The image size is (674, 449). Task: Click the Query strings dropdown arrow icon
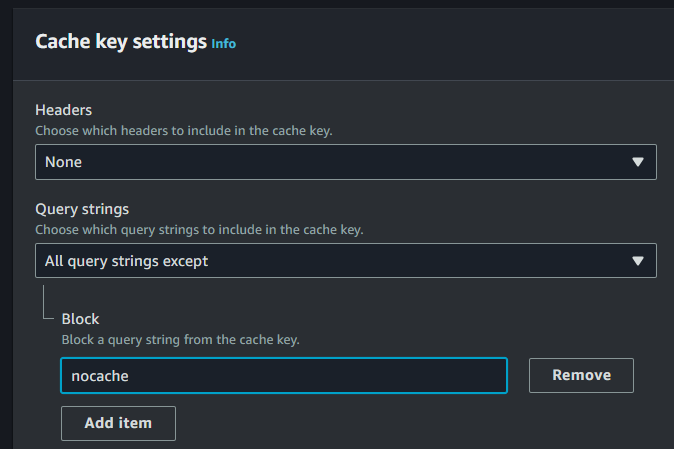click(638, 261)
